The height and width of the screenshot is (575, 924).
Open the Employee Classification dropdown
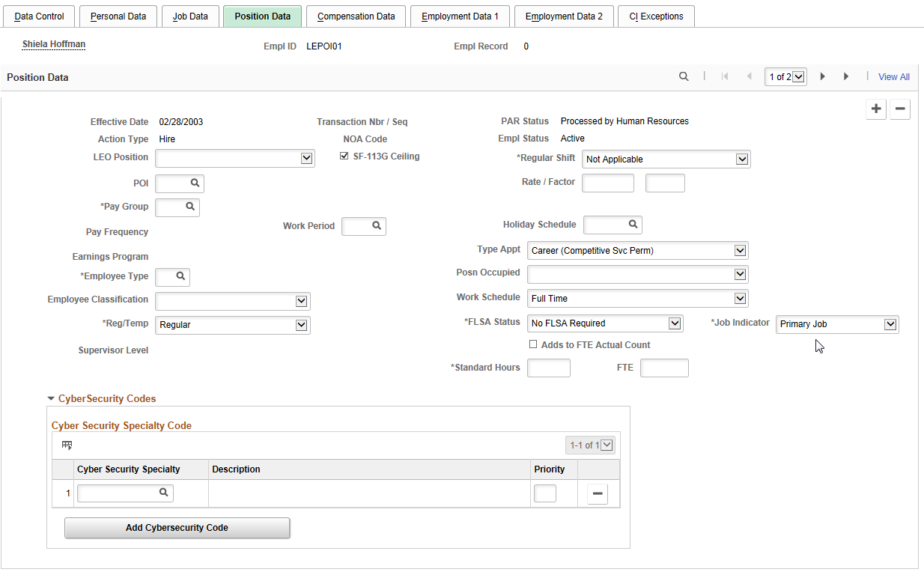(x=233, y=301)
